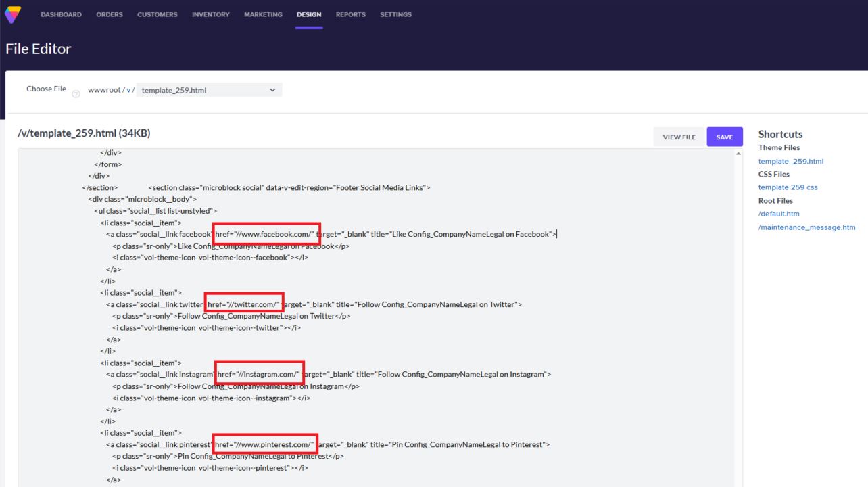Open /maintenance_message.htm root file link
The width and height of the screenshot is (868, 487).
(x=806, y=227)
